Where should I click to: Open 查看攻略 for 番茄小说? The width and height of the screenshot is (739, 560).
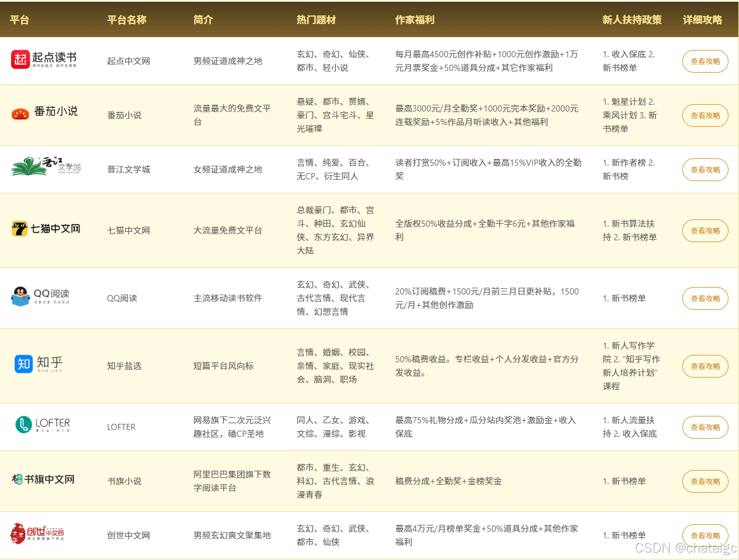tap(705, 115)
